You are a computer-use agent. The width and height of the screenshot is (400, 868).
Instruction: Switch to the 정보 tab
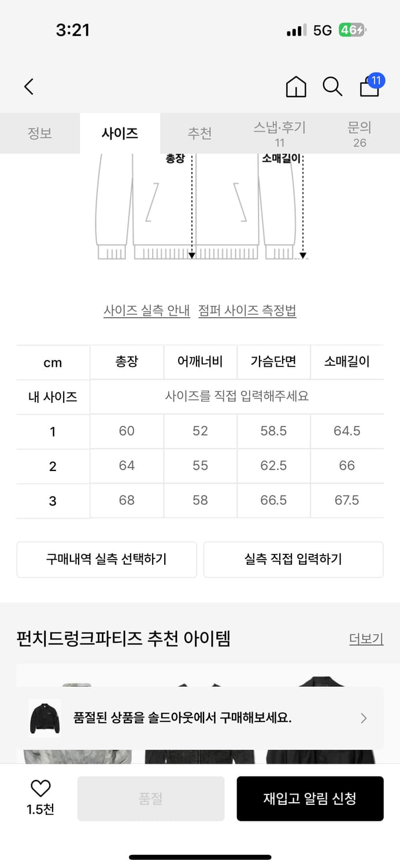point(40,133)
